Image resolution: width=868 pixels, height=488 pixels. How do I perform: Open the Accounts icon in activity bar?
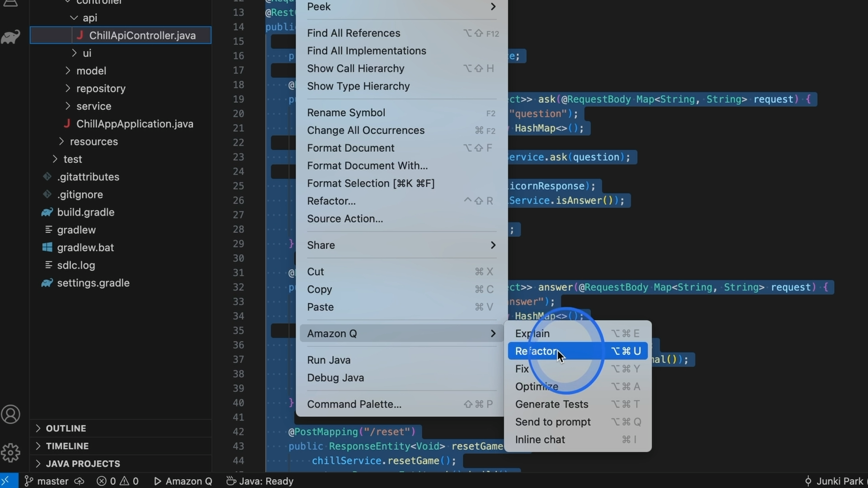[10, 414]
